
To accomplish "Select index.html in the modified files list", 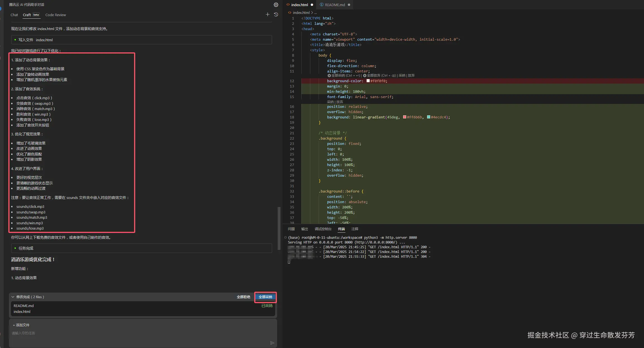I will 22,312.
